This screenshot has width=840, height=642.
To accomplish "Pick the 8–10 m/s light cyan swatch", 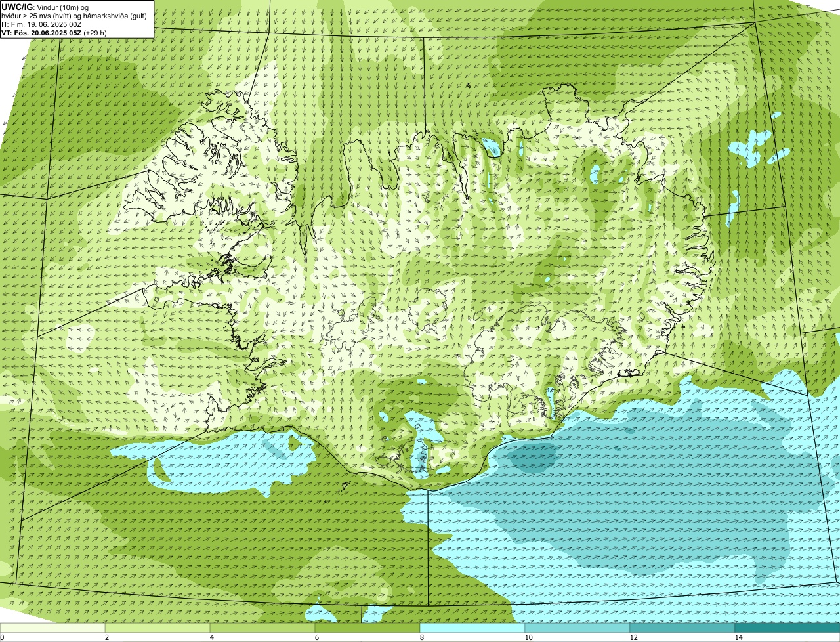I will [472, 628].
